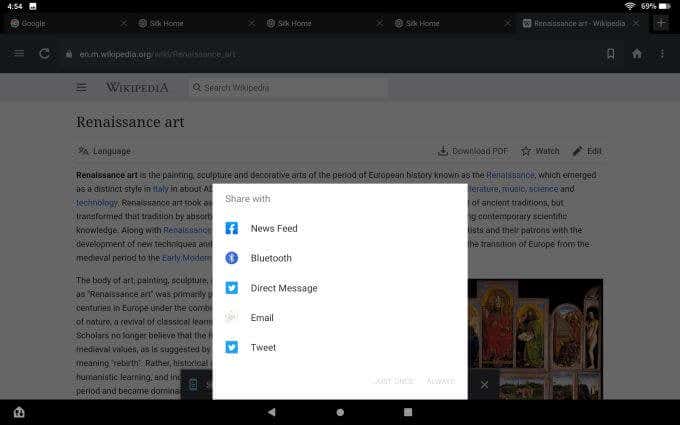Click the Edit pencil button
Screen dimensions: 680x425
(587, 151)
